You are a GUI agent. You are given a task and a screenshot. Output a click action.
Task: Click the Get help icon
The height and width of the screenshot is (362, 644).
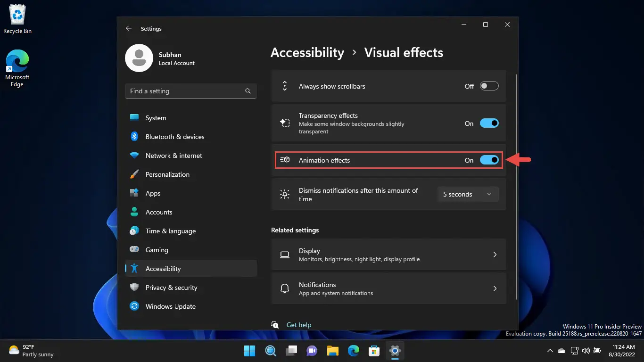click(x=275, y=325)
